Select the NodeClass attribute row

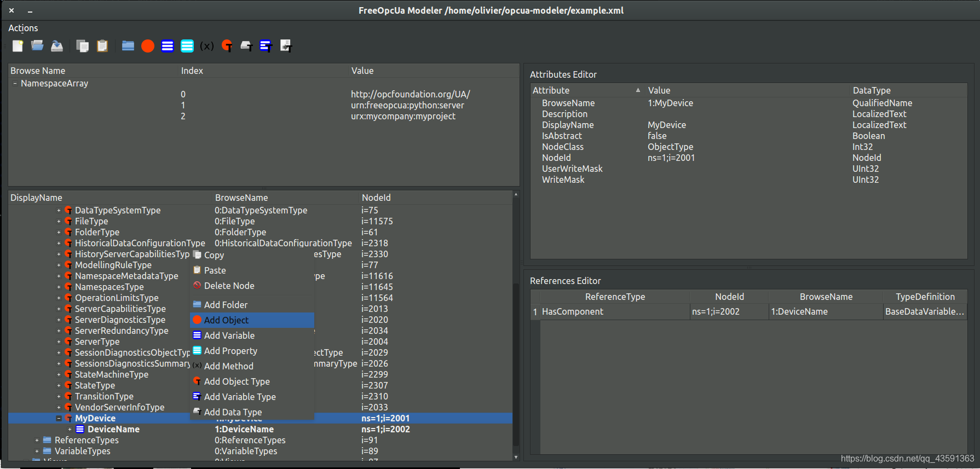(748, 147)
